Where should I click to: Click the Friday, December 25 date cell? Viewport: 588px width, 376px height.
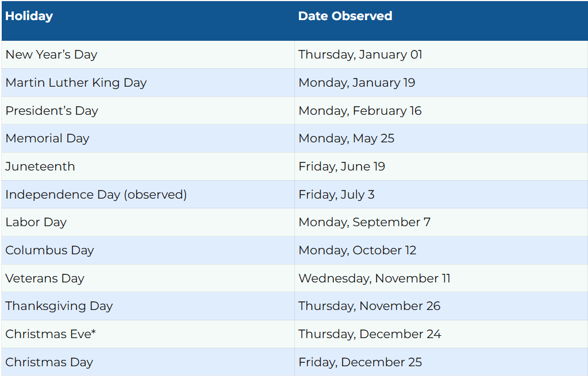coord(360,362)
